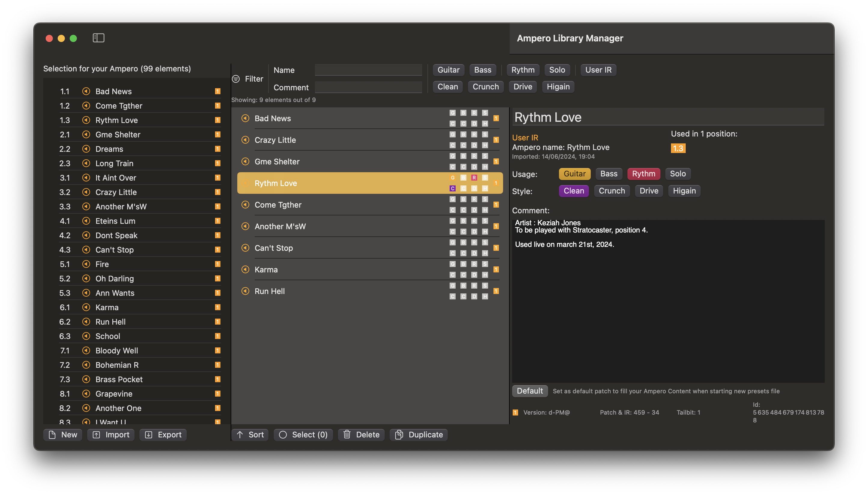This screenshot has height=495, width=868.
Task: Toggle the Clean style tag filter
Action: tap(448, 86)
